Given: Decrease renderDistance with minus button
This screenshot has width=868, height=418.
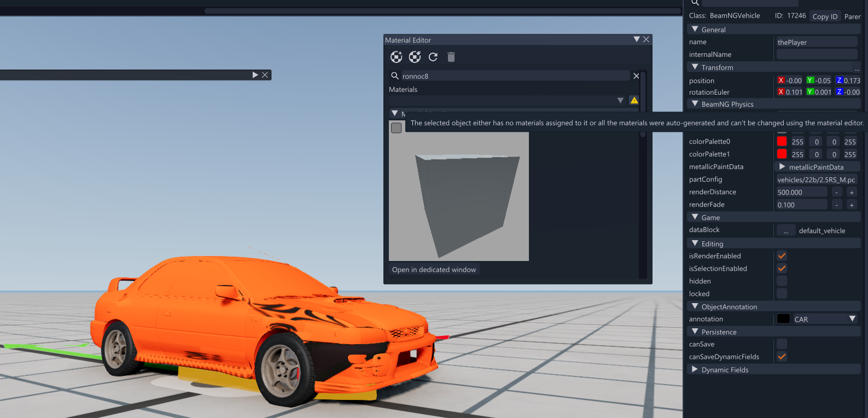Looking at the screenshot, I should pyautogui.click(x=837, y=192).
